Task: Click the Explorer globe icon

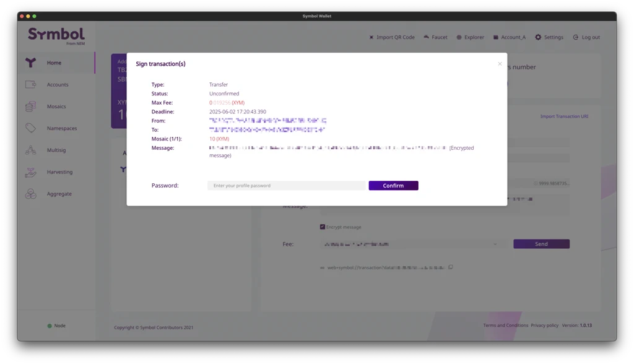Action: (459, 37)
